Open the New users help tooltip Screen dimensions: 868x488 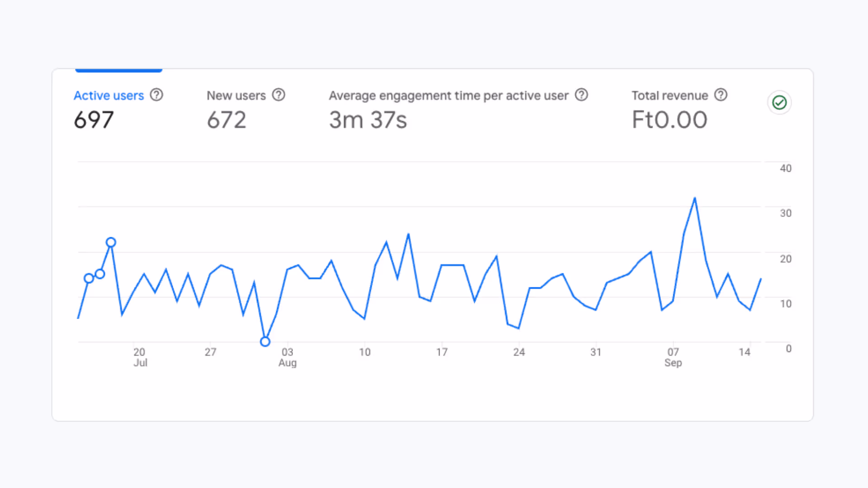point(279,95)
